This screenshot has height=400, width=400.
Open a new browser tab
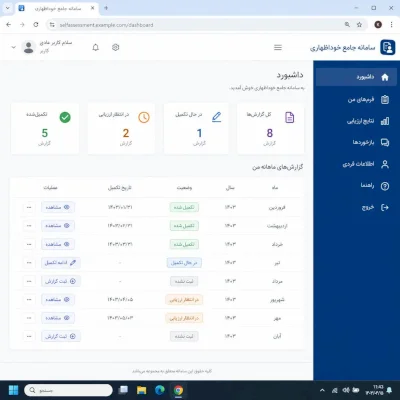click(106, 8)
